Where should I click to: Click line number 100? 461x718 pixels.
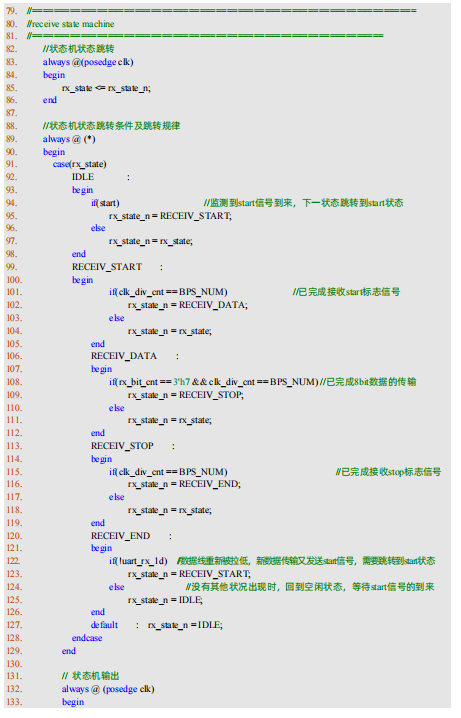(14, 280)
